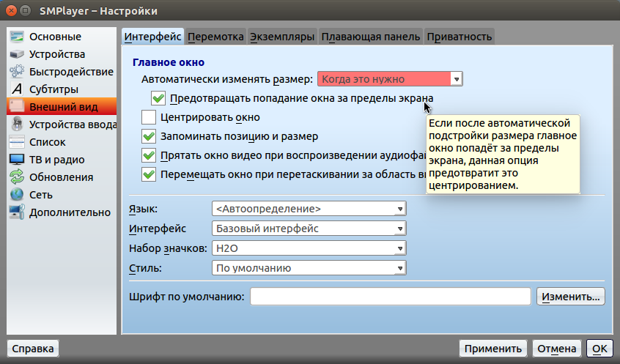
Task: Click the Справка help button
Action: pos(33,349)
